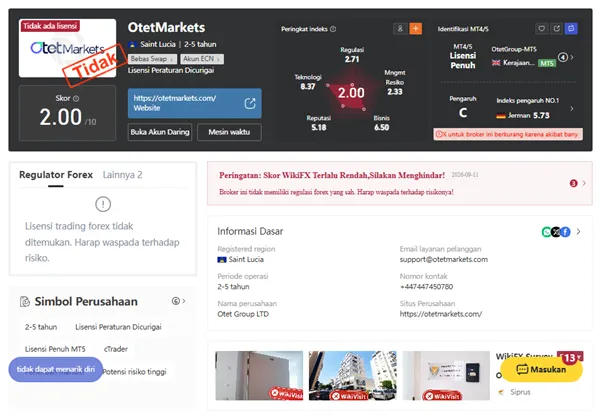
Task: Click the red warning count badge 3
Action: pos(573,183)
